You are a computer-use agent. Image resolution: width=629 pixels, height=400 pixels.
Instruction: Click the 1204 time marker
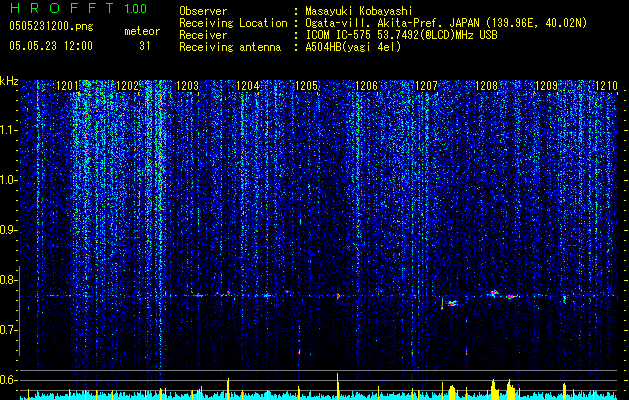point(248,86)
